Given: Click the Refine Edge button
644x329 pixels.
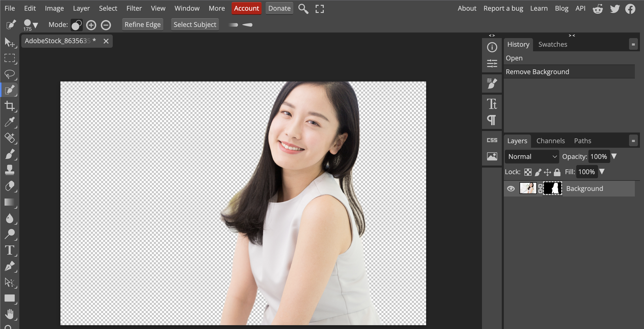Looking at the screenshot, I should (142, 25).
